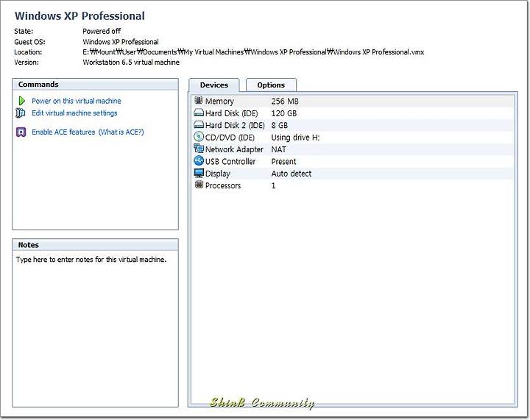Select the CD/DVD disc icon
This screenshot has width=530, height=420.
pos(199,137)
